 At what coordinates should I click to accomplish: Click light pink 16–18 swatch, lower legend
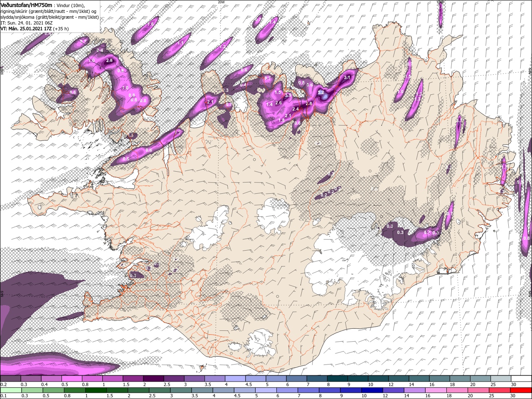(436, 390)
